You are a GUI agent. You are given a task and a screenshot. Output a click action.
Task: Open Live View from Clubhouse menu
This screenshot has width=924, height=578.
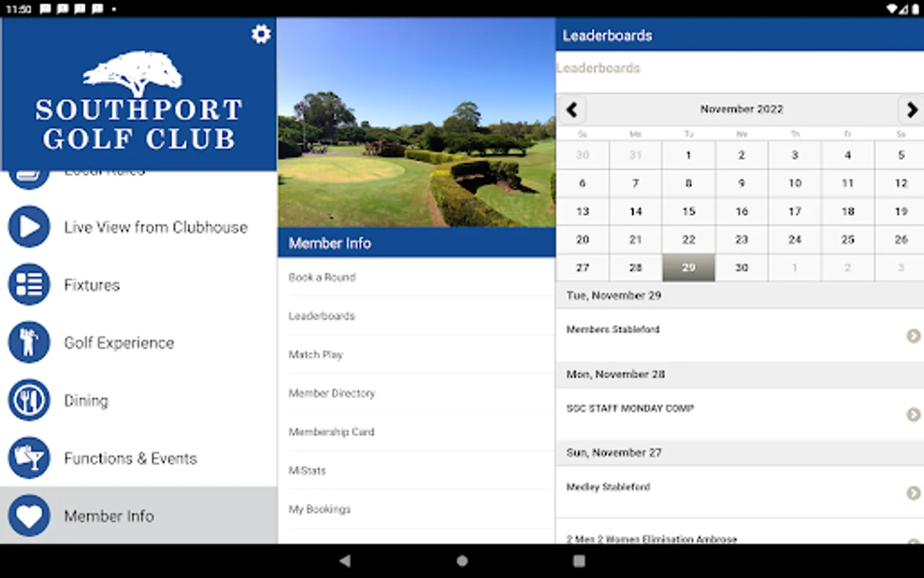(139, 227)
